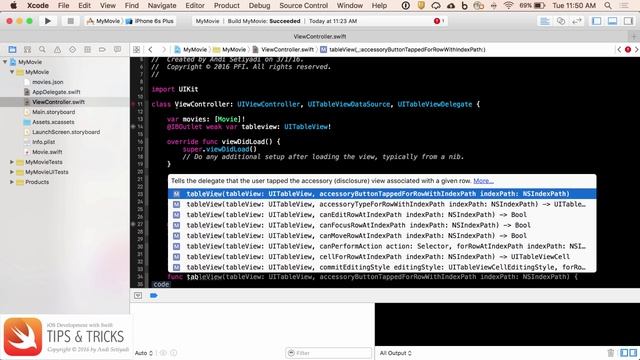The width and height of the screenshot is (640, 360).
Task: Open the Report navigator tab
Action: point(117,49)
